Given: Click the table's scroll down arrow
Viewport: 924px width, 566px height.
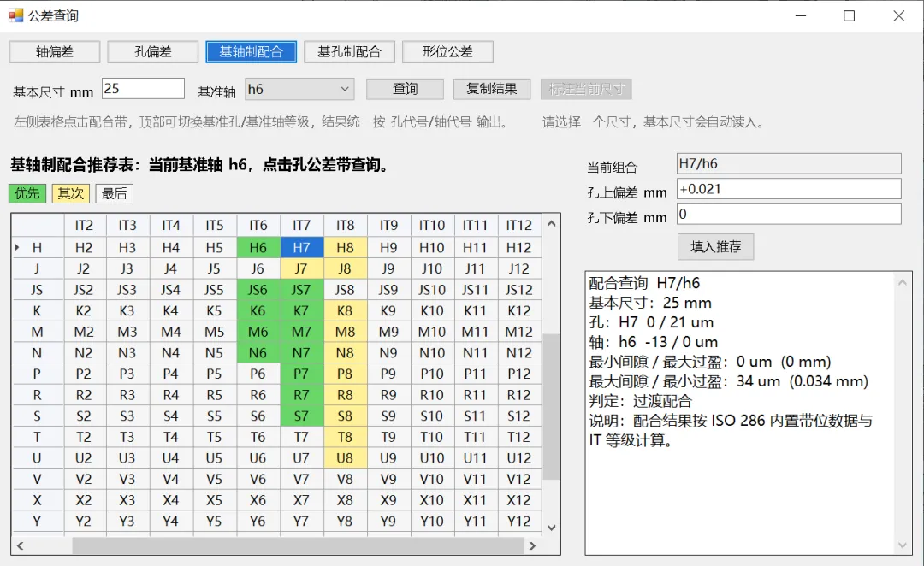Looking at the screenshot, I should click(551, 528).
